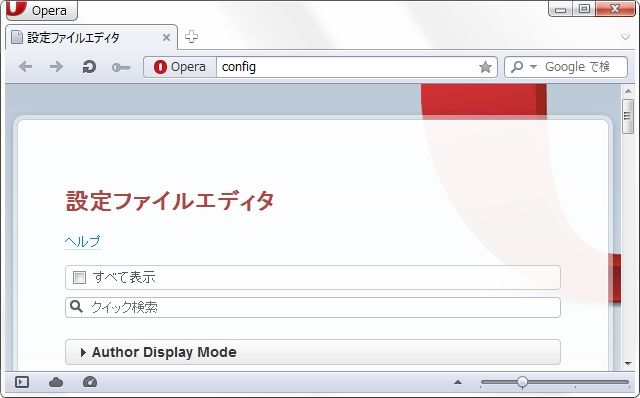Viewport: 640px width, 398px height.
Task: Toggle the すべて表示 checkbox
Action: click(79, 278)
